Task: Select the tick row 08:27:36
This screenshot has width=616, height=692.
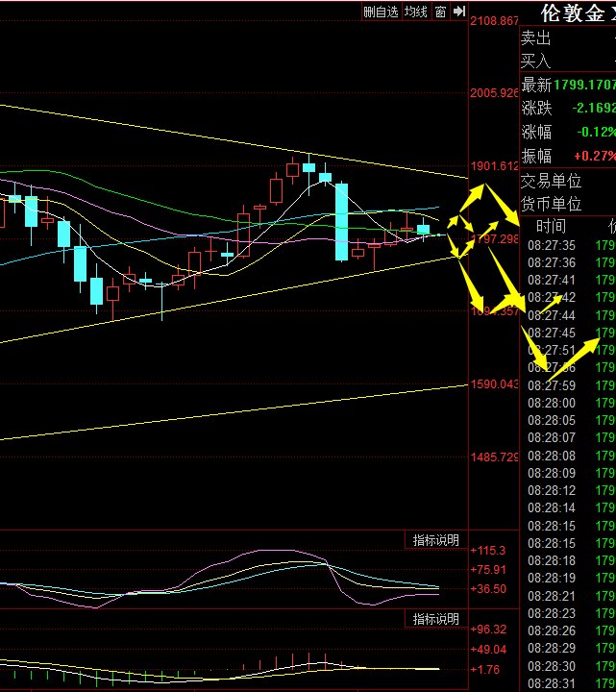Action: 568,262
